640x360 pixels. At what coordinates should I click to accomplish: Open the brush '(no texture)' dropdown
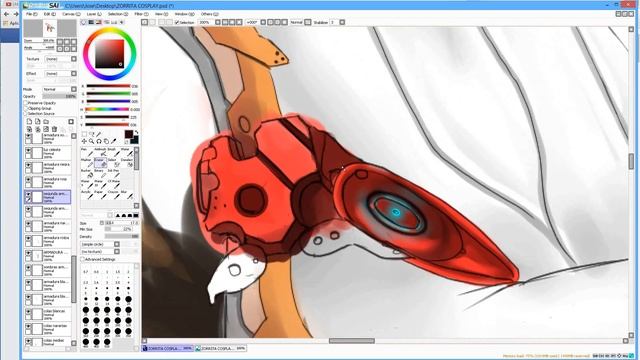pyautogui.click(x=117, y=252)
